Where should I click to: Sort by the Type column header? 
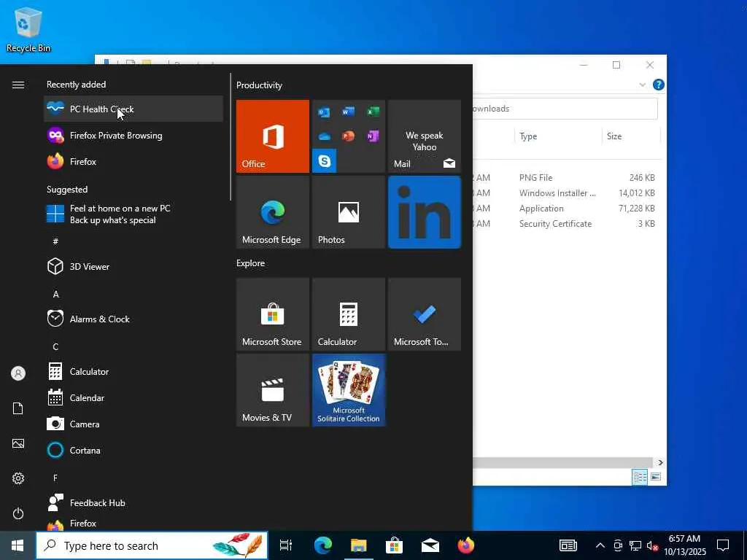[x=558, y=136]
